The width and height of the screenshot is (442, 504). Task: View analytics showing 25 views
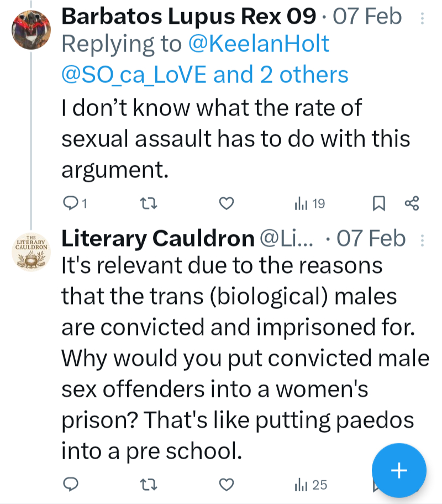click(312, 485)
